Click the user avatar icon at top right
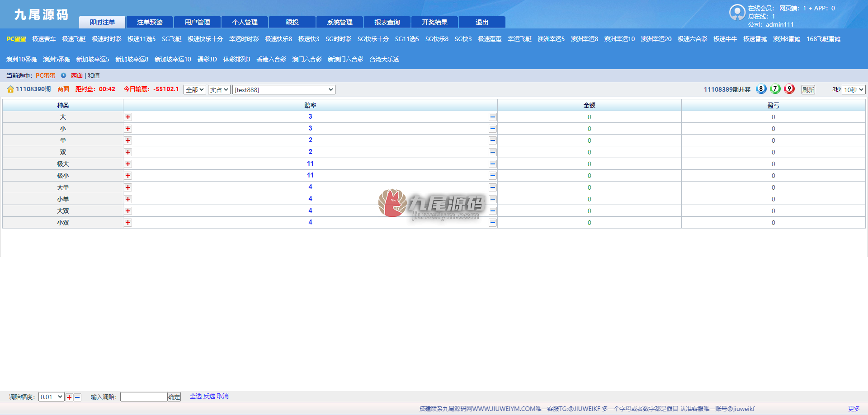The image size is (868, 415). [737, 13]
